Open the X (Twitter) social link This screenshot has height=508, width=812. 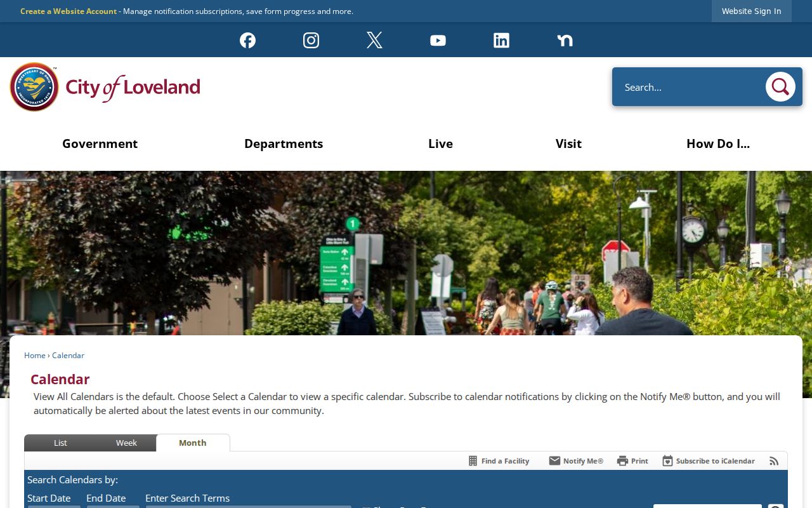pos(374,40)
